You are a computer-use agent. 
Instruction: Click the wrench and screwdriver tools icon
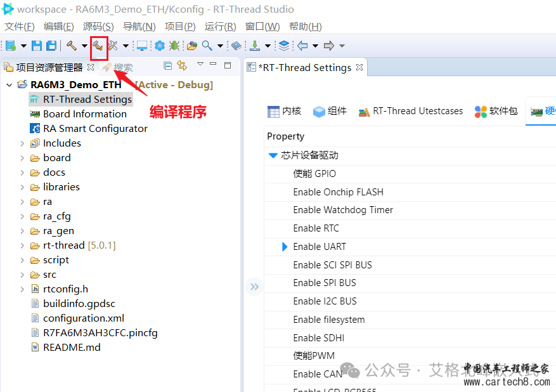[113, 46]
